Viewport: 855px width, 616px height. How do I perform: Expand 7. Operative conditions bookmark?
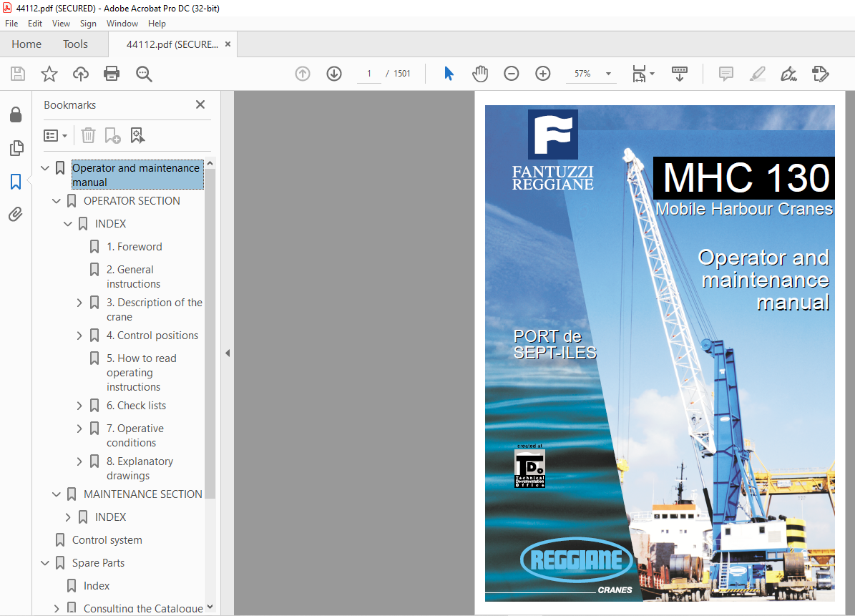pyautogui.click(x=79, y=429)
